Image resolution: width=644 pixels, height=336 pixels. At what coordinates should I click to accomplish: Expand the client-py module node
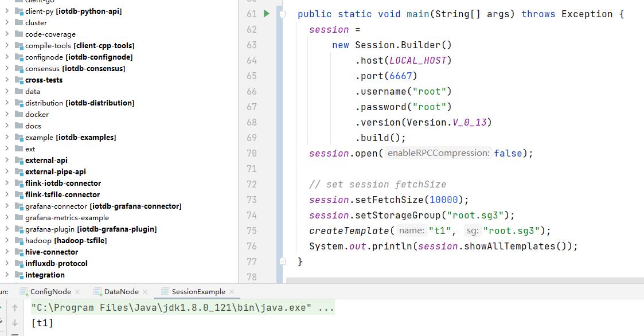[6, 11]
